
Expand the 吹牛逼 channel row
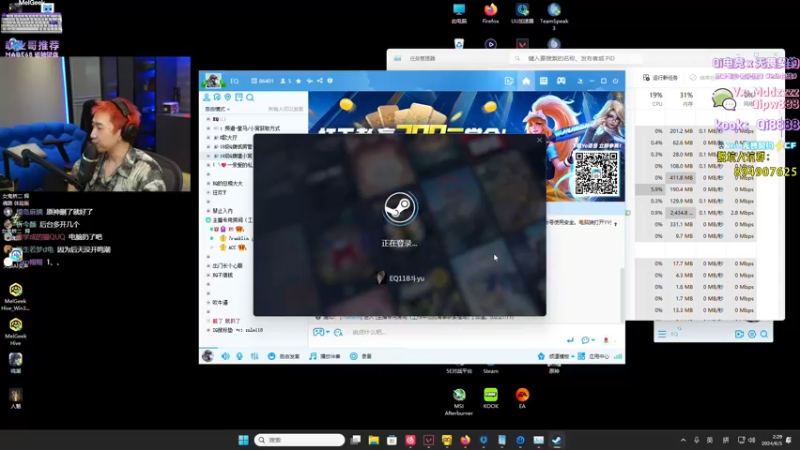[x=208, y=303]
